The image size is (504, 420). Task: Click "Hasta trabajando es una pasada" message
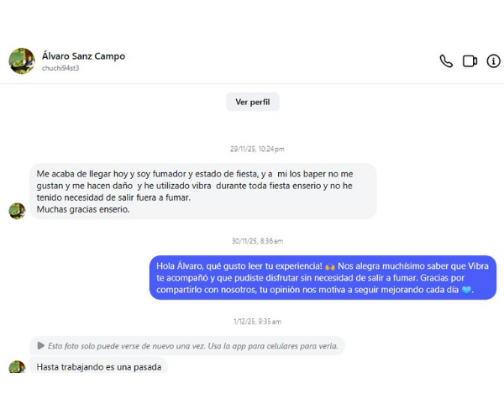(x=99, y=366)
